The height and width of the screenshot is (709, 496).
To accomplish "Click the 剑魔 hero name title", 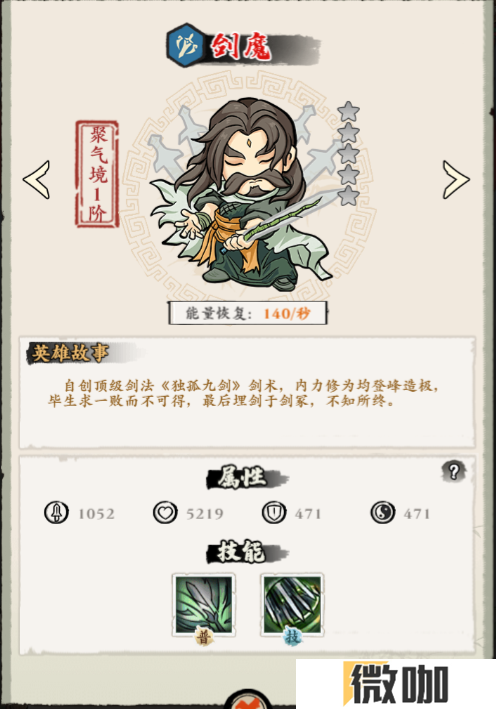I will (242, 46).
